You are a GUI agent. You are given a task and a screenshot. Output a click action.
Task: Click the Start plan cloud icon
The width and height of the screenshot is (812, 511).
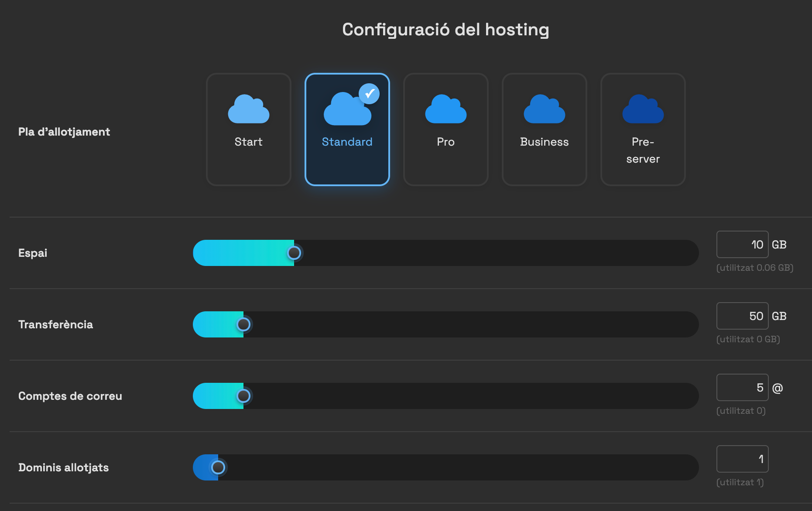(248, 109)
